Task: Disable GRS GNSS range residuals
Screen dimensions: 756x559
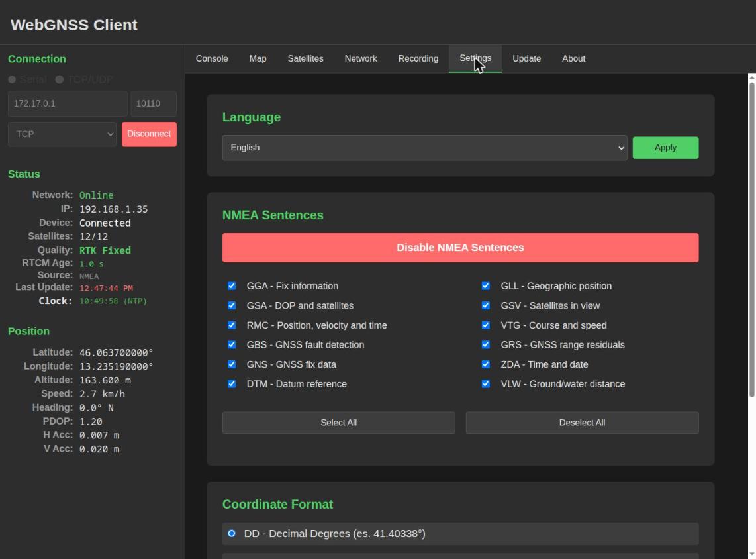Action: click(486, 345)
